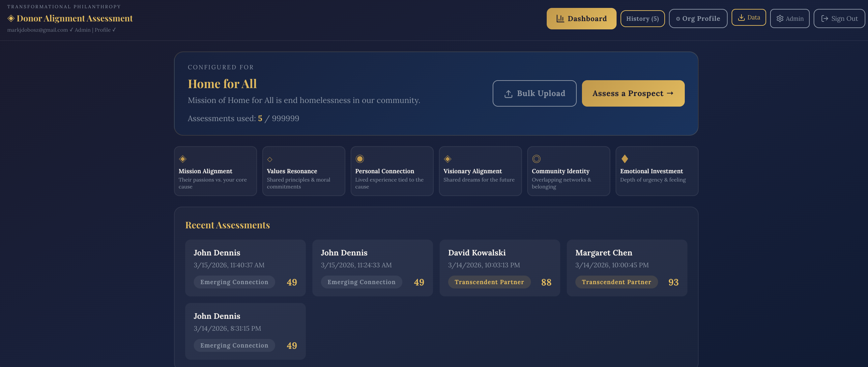Viewport: 868px width, 367px height.
Task: Open the John Dennis assessment from 8:31 PM
Action: click(245, 331)
